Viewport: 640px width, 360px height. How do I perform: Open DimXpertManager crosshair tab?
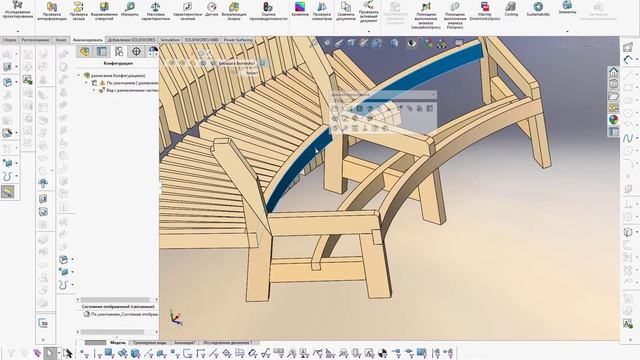tap(136, 51)
